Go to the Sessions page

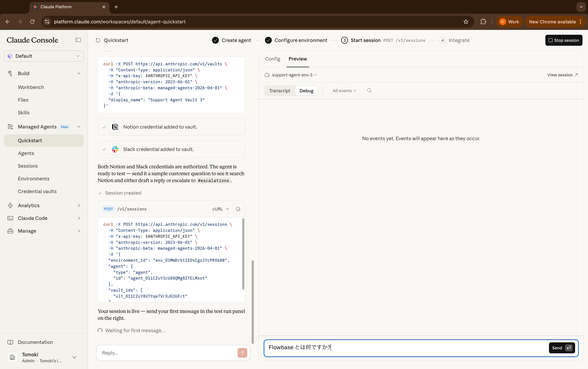click(x=28, y=166)
